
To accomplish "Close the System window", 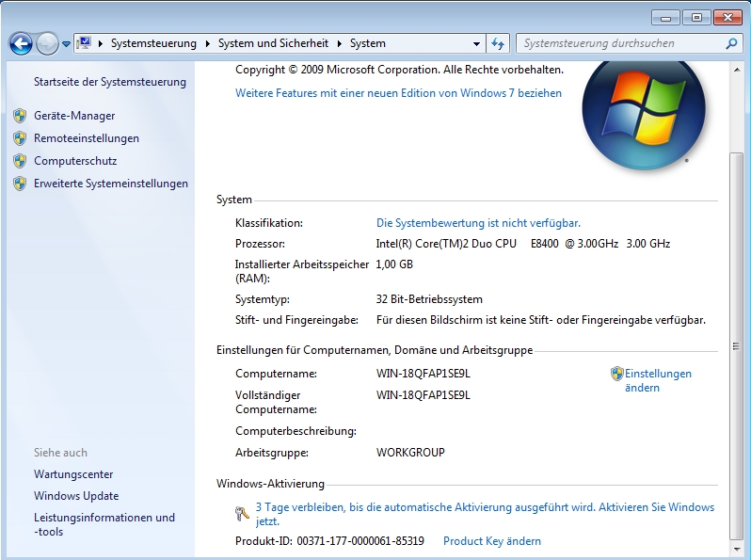I will point(727,18).
